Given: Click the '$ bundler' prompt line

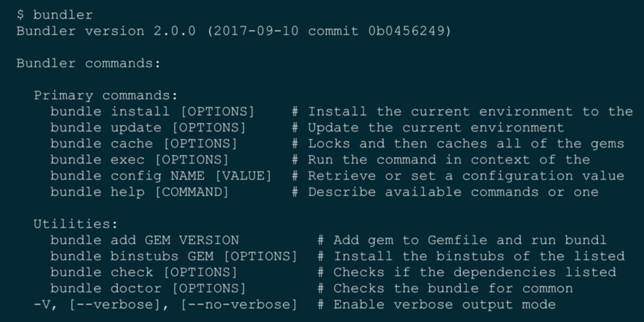Looking at the screenshot, I should tap(54, 16).
